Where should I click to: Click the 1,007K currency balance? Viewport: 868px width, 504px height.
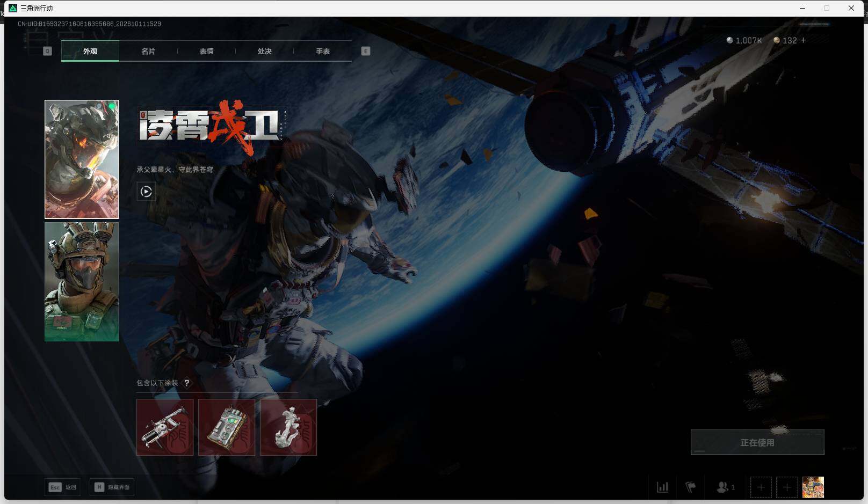(744, 40)
